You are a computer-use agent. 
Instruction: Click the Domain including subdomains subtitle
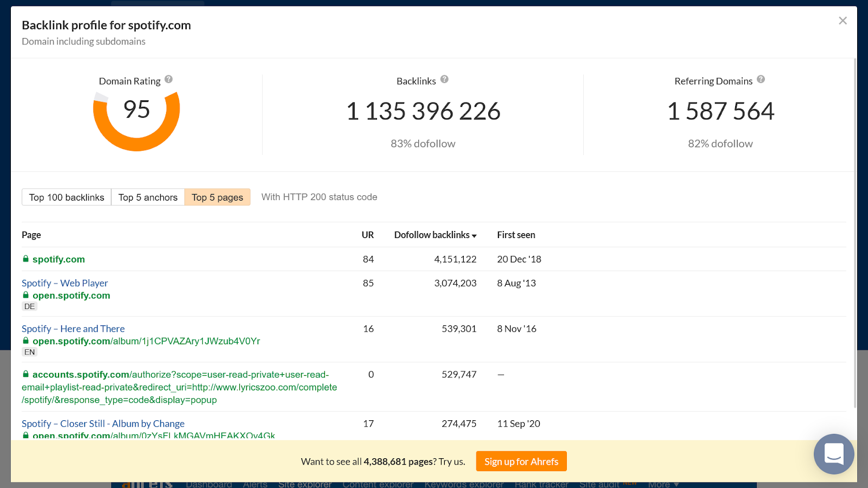[x=84, y=41]
